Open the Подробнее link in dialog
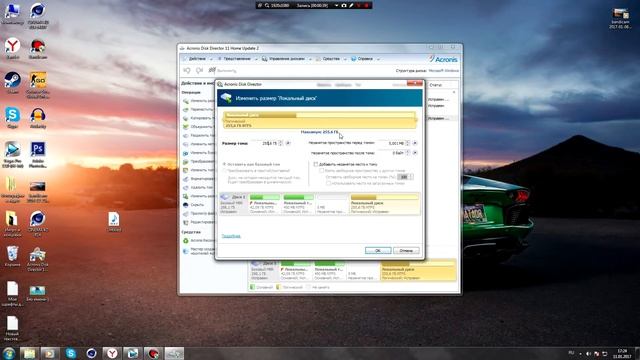This screenshot has height=360, width=640. pos(231,236)
